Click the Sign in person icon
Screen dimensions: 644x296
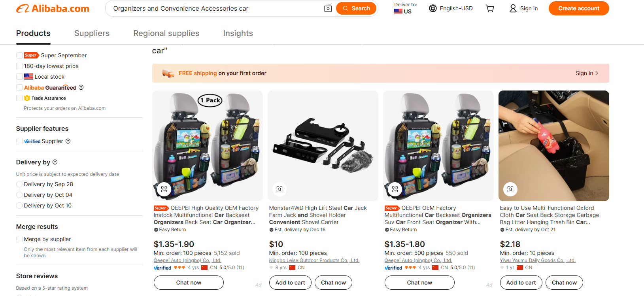(512, 8)
